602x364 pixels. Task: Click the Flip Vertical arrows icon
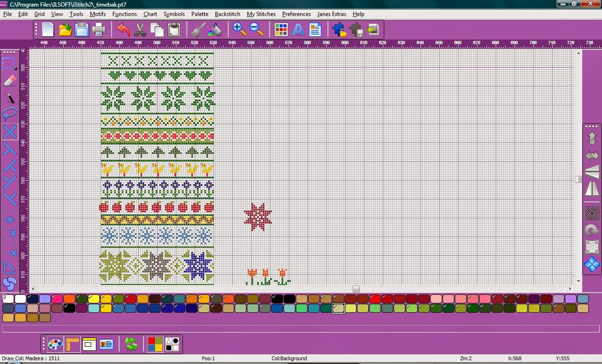(592, 137)
